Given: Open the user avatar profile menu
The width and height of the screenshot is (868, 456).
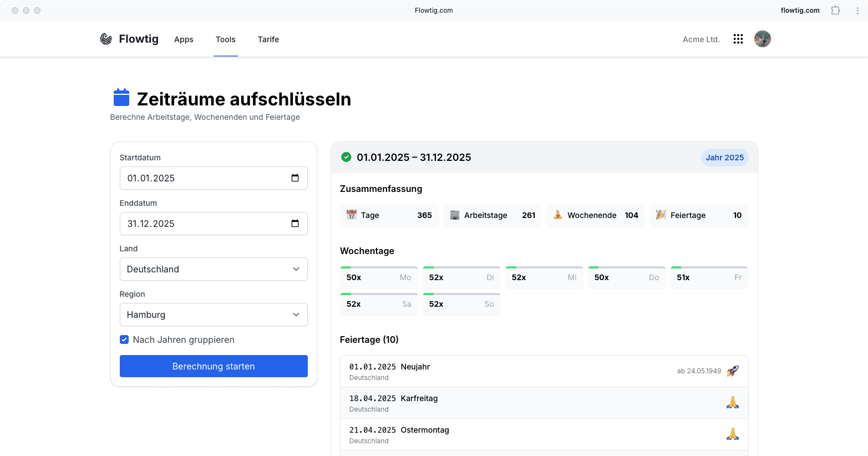Looking at the screenshot, I should point(763,39).
